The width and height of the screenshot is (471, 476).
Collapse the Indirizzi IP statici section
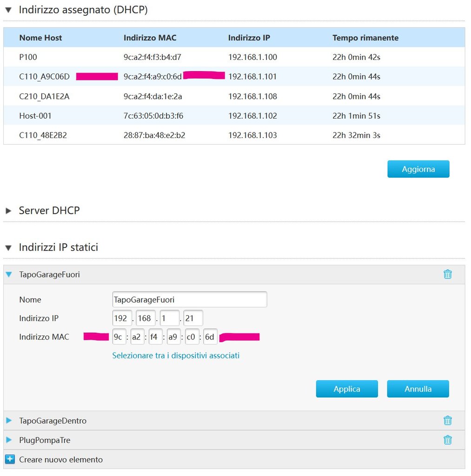click(8, 248)
